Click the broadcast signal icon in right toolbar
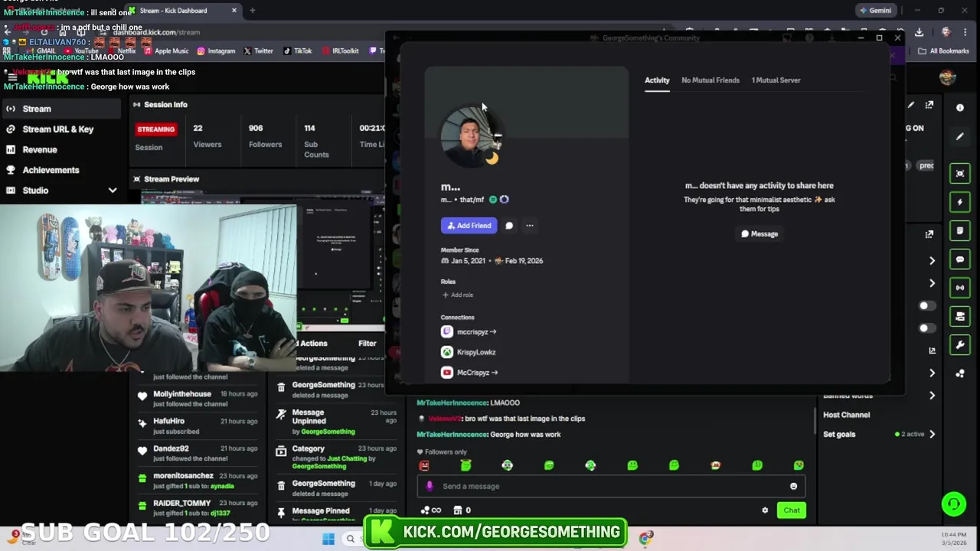Screen dimensions: 980x551 960,288
